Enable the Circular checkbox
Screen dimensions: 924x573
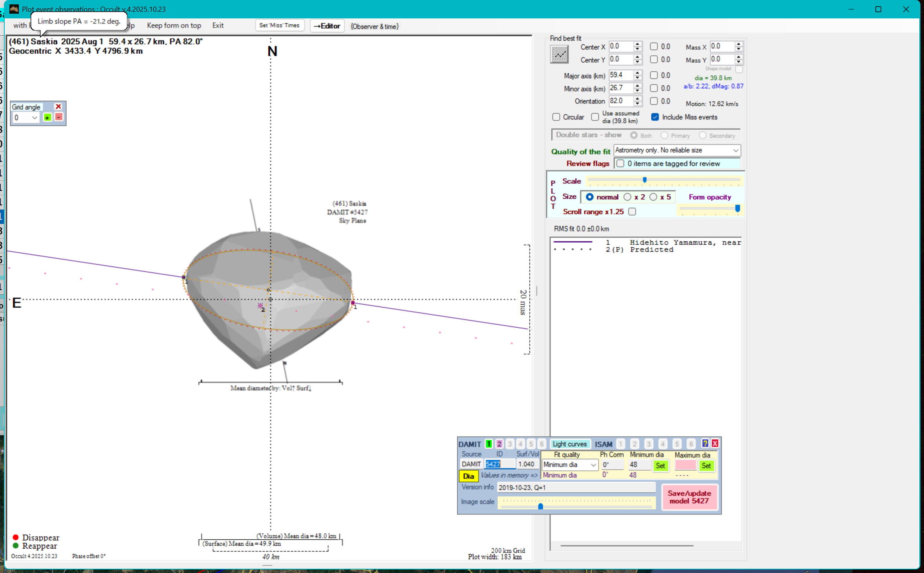pos(556,117)
